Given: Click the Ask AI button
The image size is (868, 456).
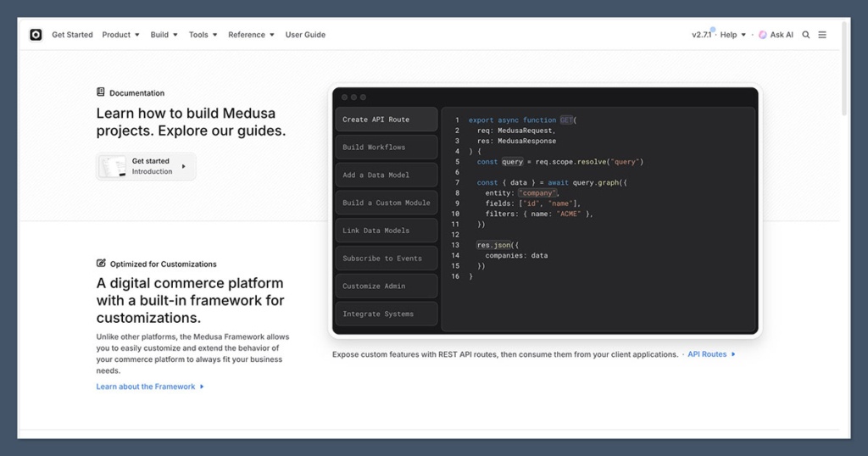Looking at the screenshot, I should pyautogui.click(x=776, y=35).
